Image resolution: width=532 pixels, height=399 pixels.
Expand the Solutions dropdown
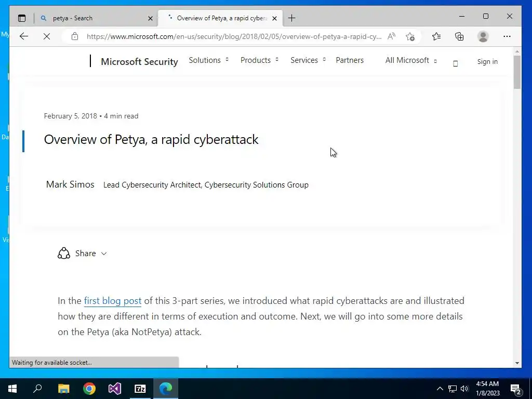tap(208, 60)
